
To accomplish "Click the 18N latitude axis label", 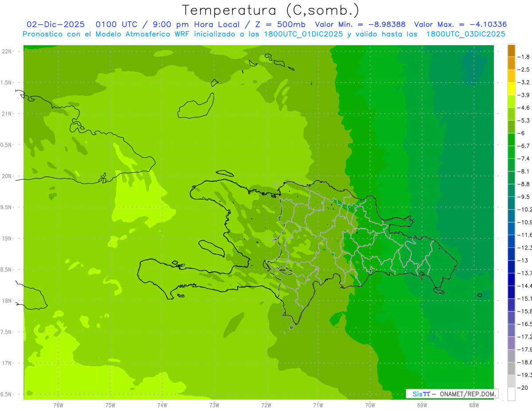I will coord(8,301).
